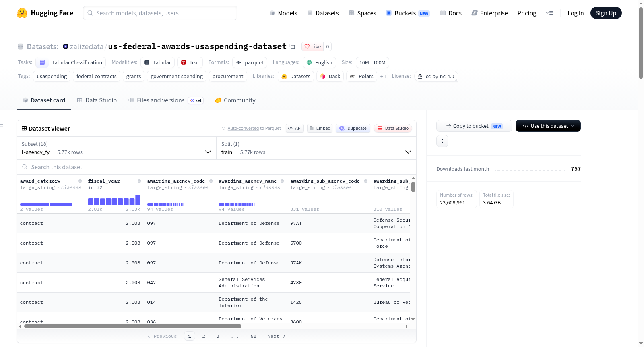Click the federal-contracts tag
The image size is (644, 347).
click(x=97, y=76)
